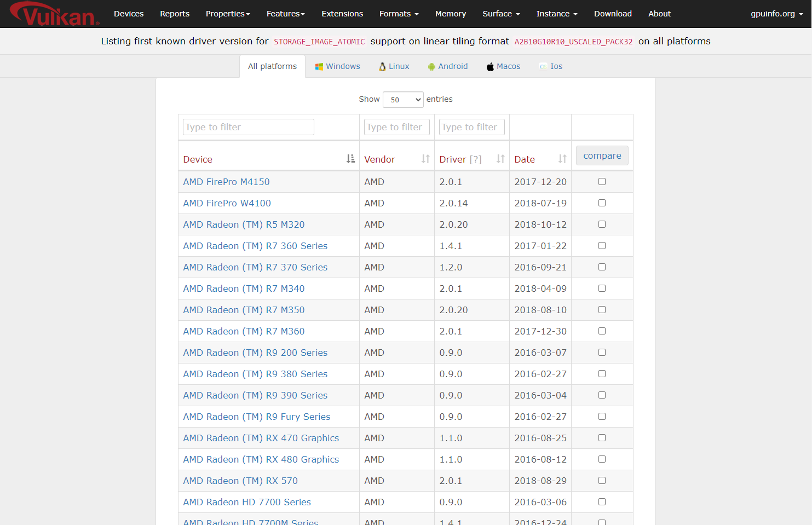Image resolution: width=812 pixels, height=525 pixels.
Task: Focus the Driver filter input
Action: pos(472,127)
